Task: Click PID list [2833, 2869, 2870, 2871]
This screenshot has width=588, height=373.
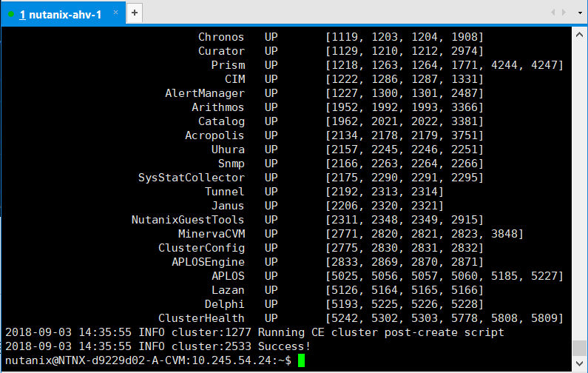Action: [x=405, y=262]
